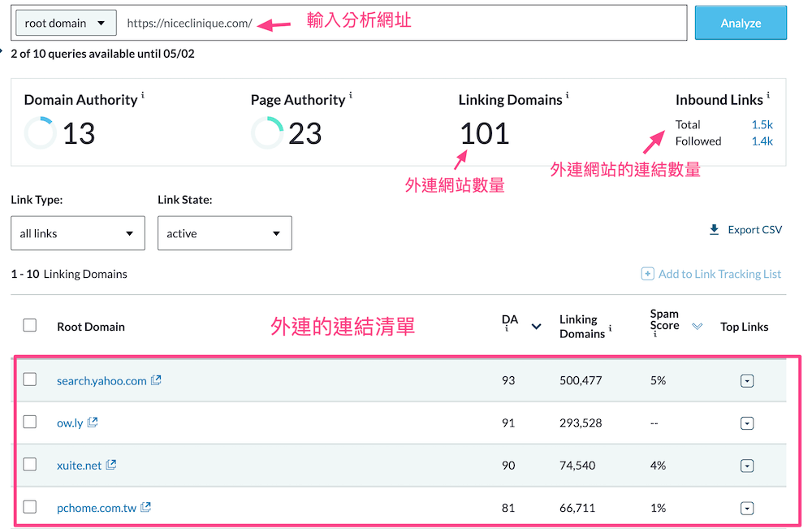This screenshot has width=812, height=529.
Task: Click the DA value 90
Action: pos(508,466)
